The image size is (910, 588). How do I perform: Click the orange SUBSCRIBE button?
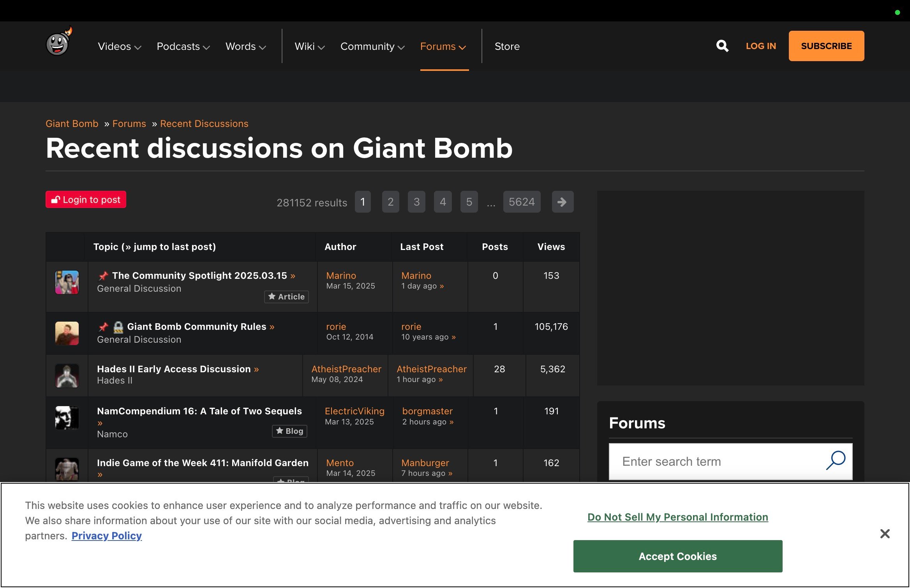pos(826,46)
